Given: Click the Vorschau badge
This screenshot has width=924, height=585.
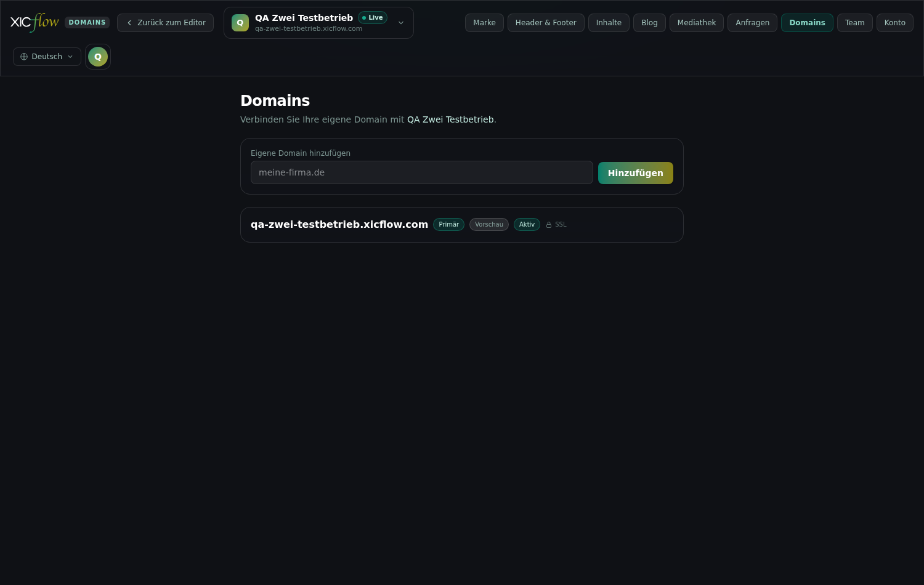Looking at the screenshot, I should pyautogui.click(x=489, y=225).
